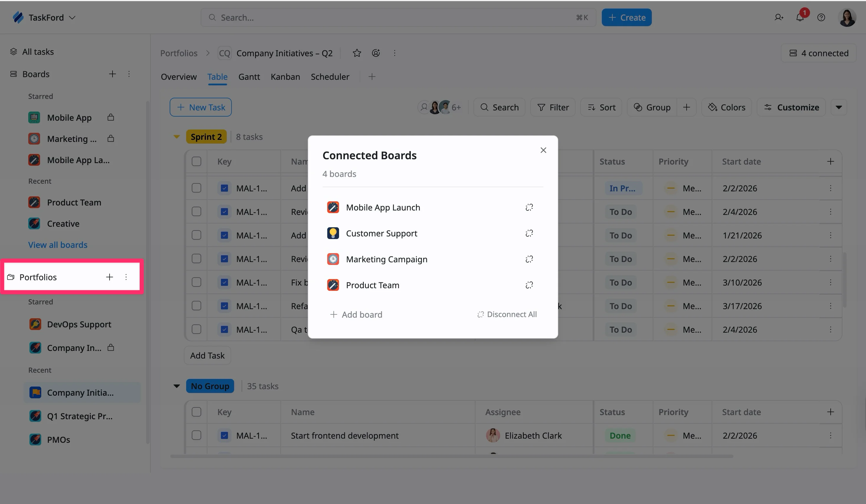Click the top Search input field
The height and width of the screenshot is (504, 866).
point(399,18)
